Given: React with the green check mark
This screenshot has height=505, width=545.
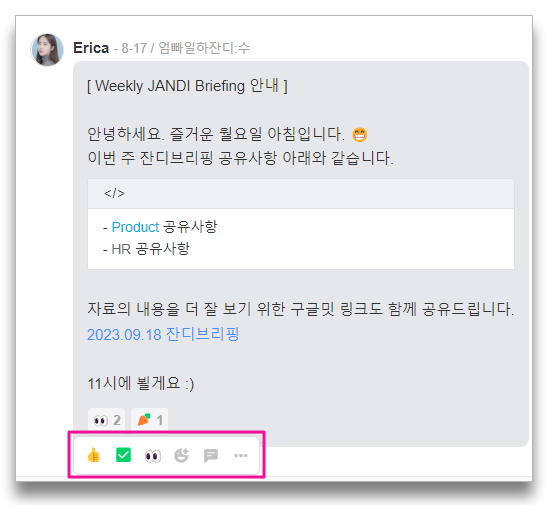Looking at the screenshot, I should (x=123, y=455).
